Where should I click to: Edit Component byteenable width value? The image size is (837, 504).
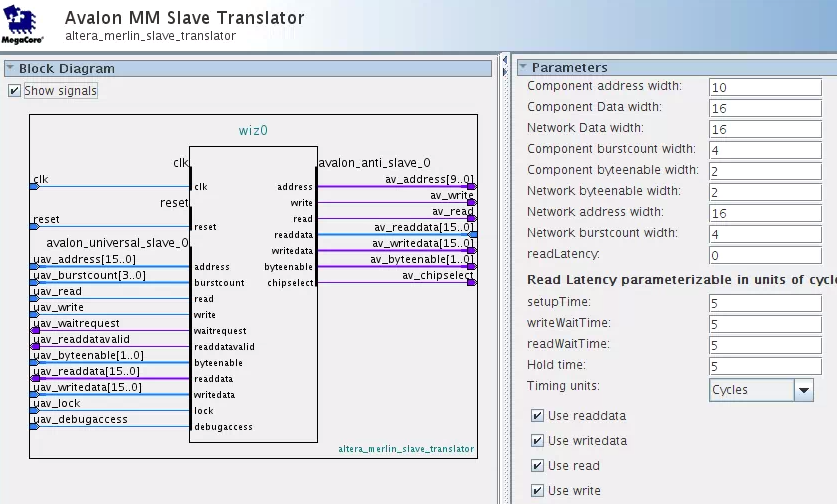coord(765,171)
